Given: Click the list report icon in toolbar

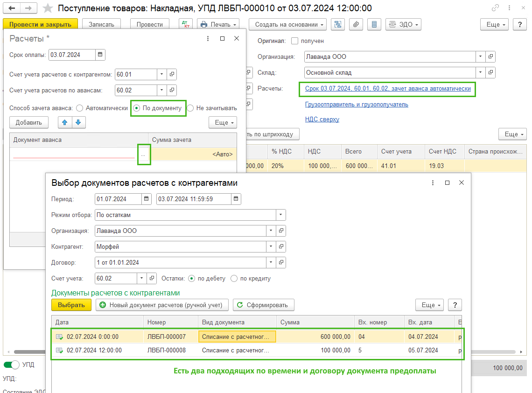Looking at the screenshot, I should (x=374, y=24).
